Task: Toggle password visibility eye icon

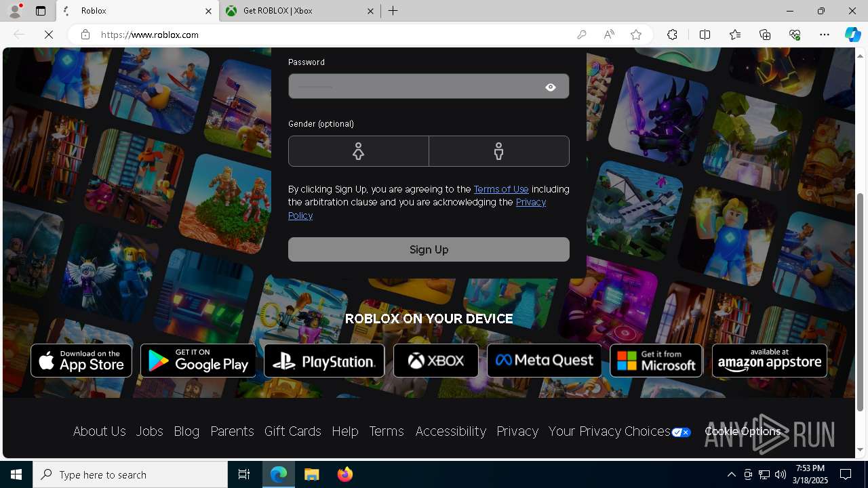Action: point(551,87)
